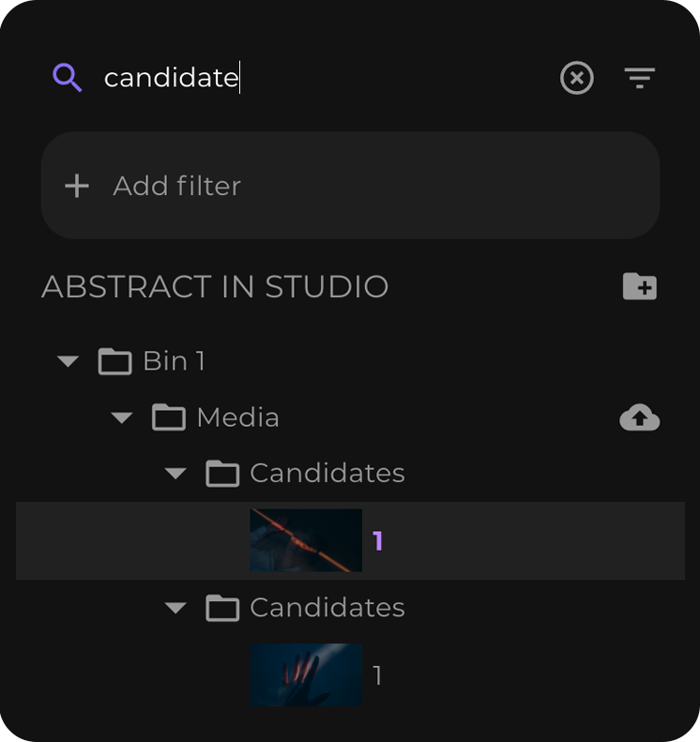
Task: Upload media using the cloud upload icon
Action: 639,417
